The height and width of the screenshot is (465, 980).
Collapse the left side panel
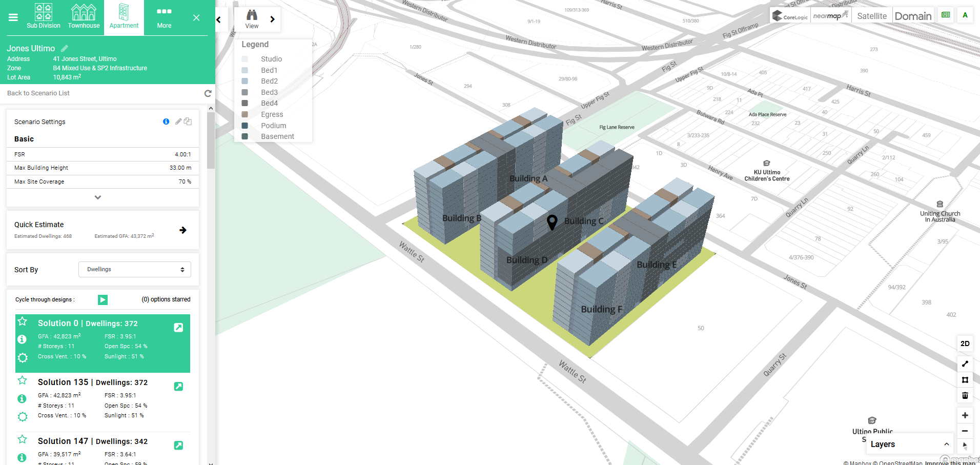pyautogui.click(x=219, y=20)
